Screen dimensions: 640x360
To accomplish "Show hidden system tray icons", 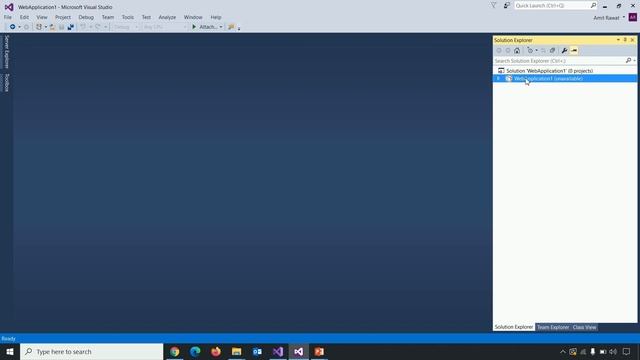I will (563, 351).
